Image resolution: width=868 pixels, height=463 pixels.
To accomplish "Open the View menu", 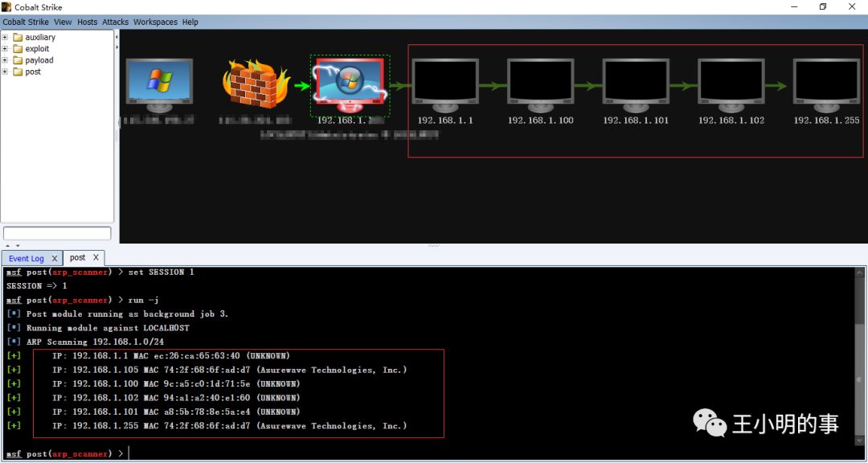I will 63,23.
